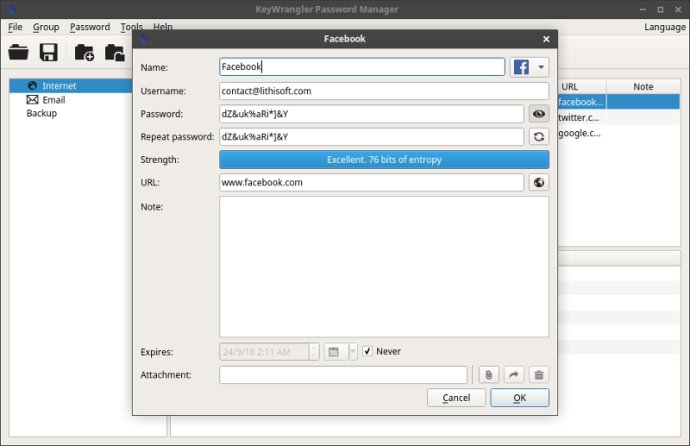This screenshot has height=446, width=690.
Task: Add new group folder with plus icon
Action: tap(84, 52)
